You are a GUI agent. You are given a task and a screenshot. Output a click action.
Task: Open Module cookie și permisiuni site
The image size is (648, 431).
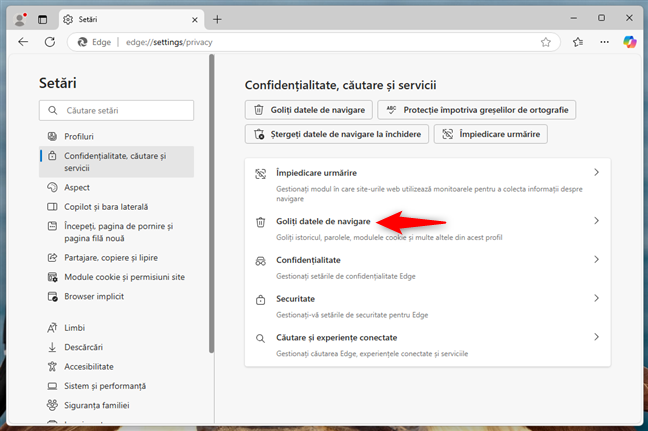(x=117, y=277)
